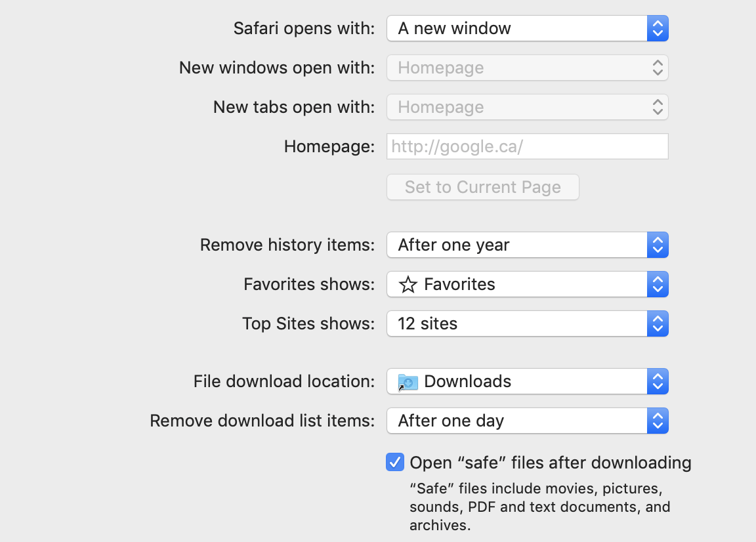Viewport: 756px width, 542px height.
Task: Open the New tabs open with dropdown
Action: [517, 107]
